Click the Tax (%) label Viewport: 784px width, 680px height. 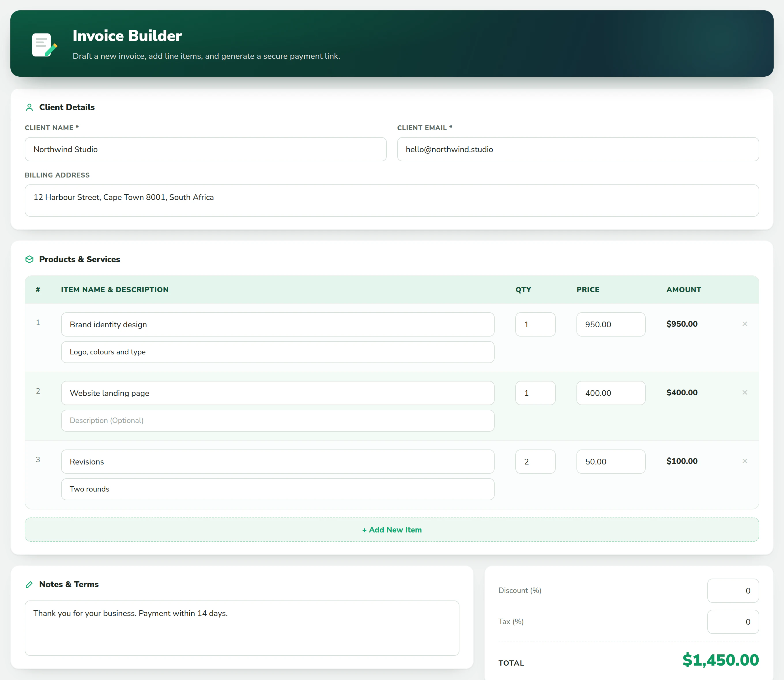pos(511,622)
